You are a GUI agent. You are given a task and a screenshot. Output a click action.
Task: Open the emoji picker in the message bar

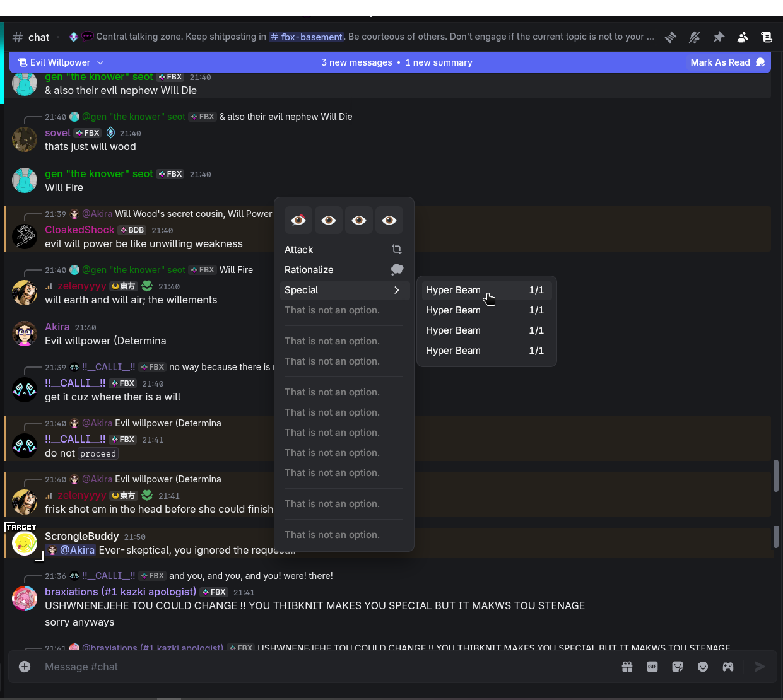pyautogui.click(x=703, y=667)
